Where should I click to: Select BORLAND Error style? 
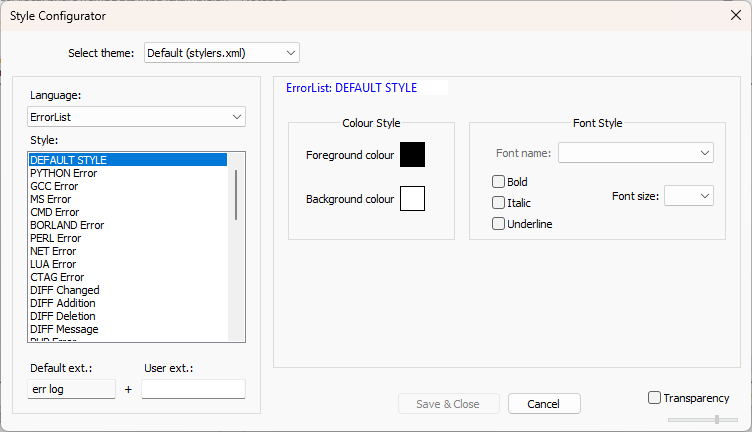pyautogui.click(x=128, y=225)
